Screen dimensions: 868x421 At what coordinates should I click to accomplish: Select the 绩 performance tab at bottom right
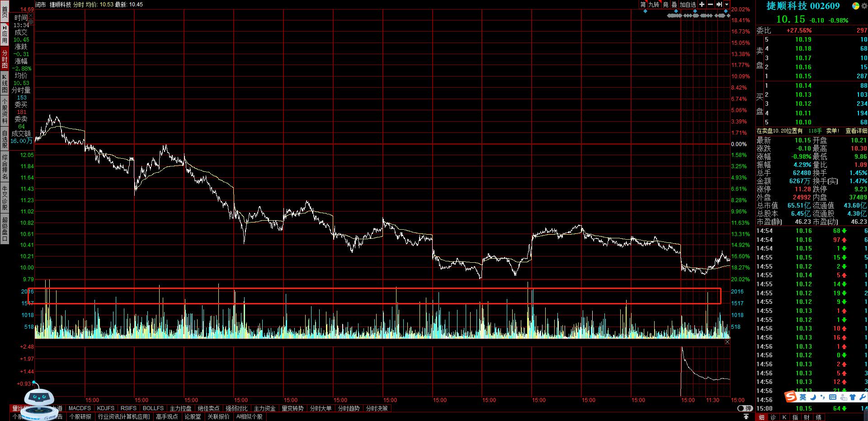tap(818, 417)
